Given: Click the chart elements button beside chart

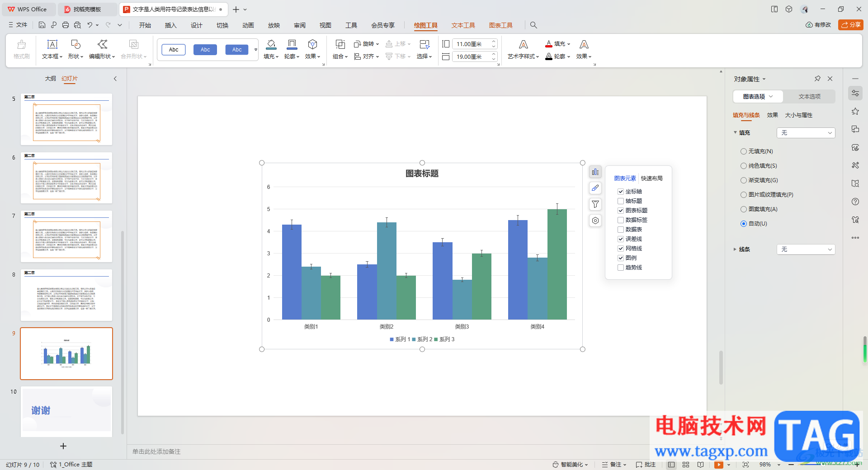Looking at the screenshot, I should tap(595, 172).
